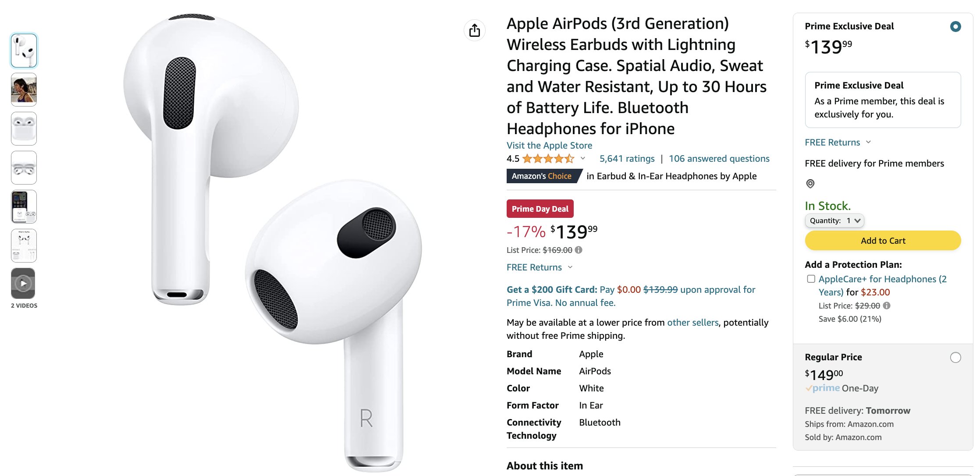Select the Regular Price radio option
This screenshot has width=980, height=476.
coord(955,358)
